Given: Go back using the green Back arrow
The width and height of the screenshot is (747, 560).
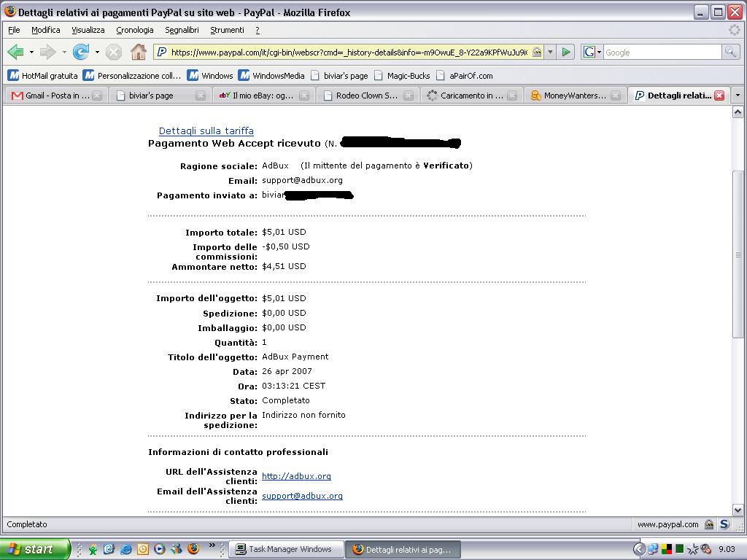Looking at the screenshot, I should pos(16,52).
